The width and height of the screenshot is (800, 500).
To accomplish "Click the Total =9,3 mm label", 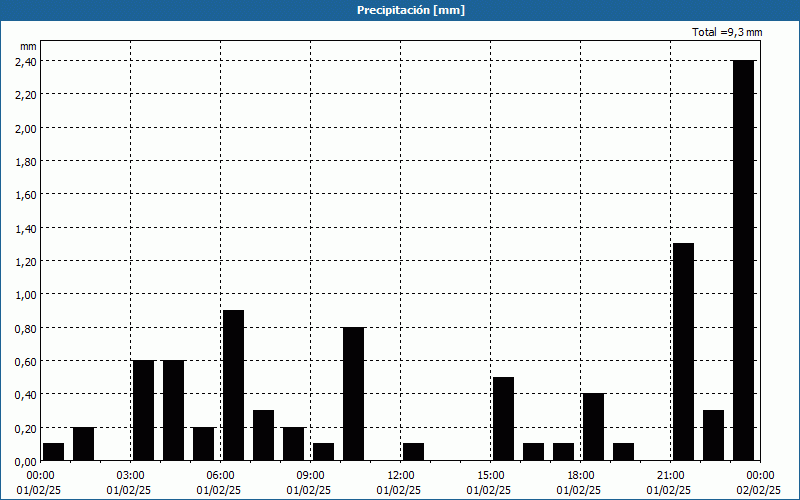I will pyautogui.click(x=727, y=32).
